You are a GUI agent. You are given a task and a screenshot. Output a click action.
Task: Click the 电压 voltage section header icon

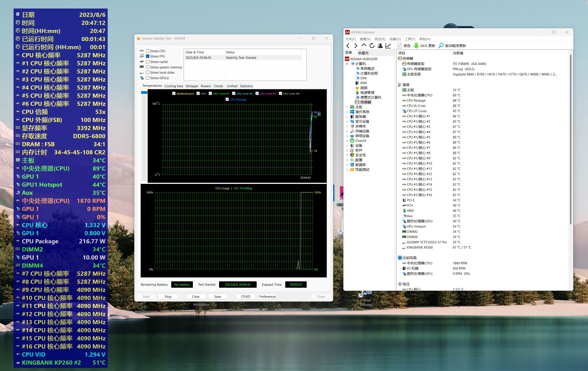[400, 284]
